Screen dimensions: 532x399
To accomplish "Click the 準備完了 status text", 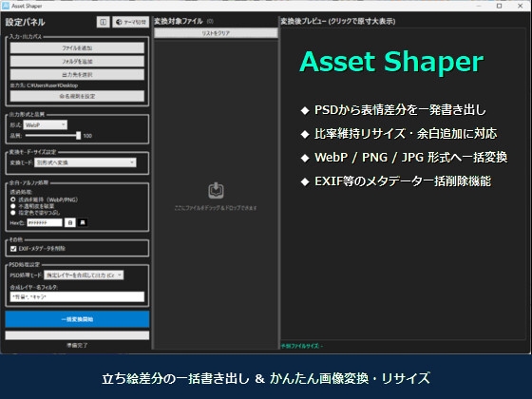I will click(77, 345).
